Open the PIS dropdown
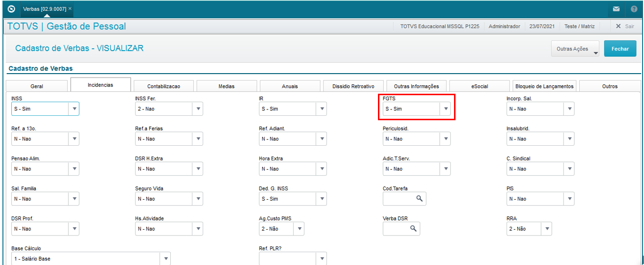The height and width of the screenshot is (265, 644). 569,199
